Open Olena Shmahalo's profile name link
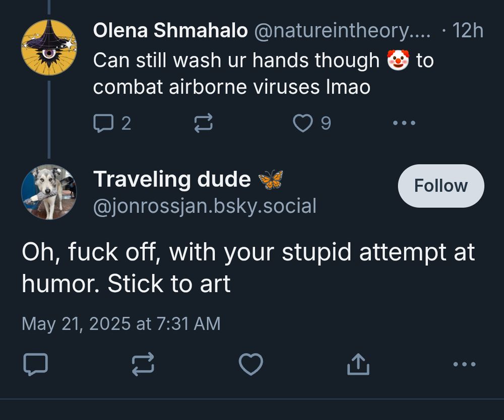504x420 pixels. [x=170, y=31]
